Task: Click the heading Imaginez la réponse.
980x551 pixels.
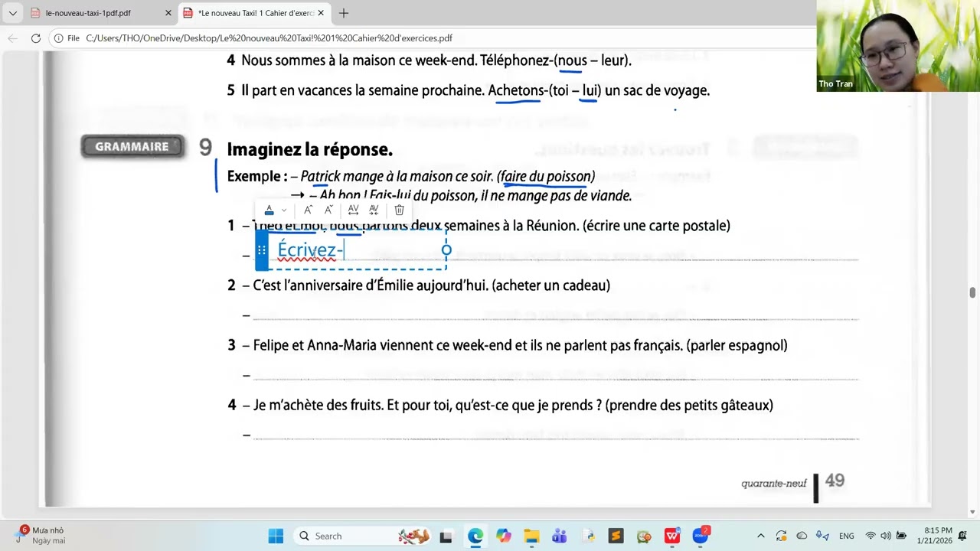Action: (310, 149)
